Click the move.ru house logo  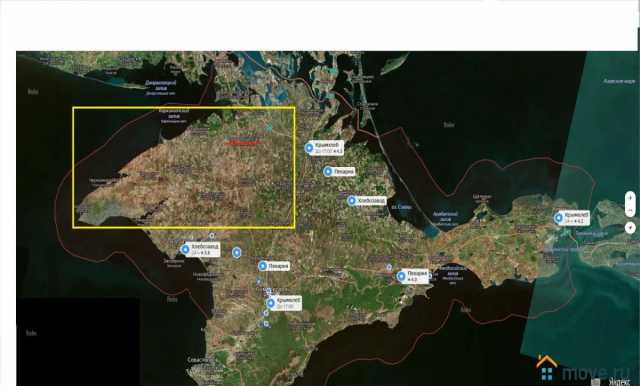(547, 368)
